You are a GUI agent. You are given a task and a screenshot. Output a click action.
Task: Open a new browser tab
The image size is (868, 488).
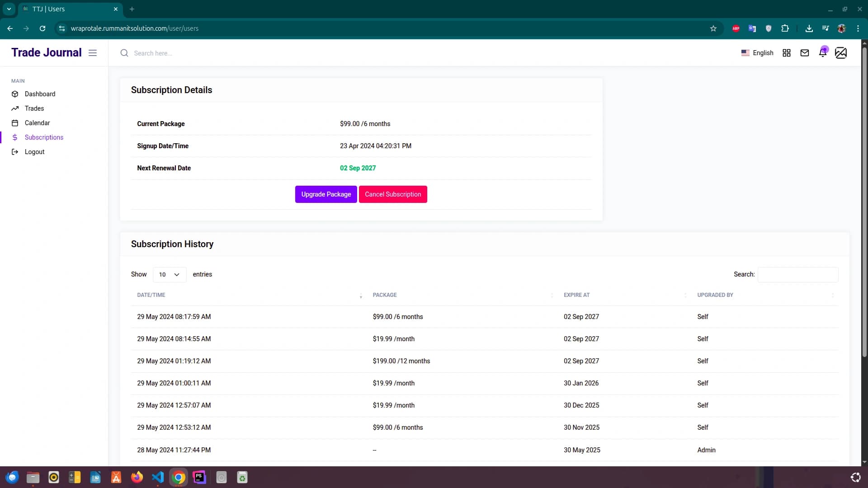pyautogui.click(x=132, y=9)
